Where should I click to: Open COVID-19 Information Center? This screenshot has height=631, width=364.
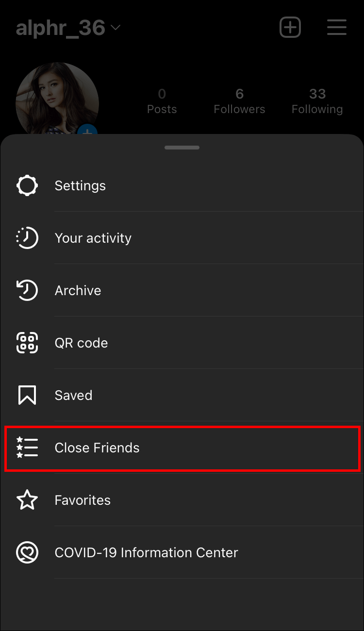pos(146,552)
